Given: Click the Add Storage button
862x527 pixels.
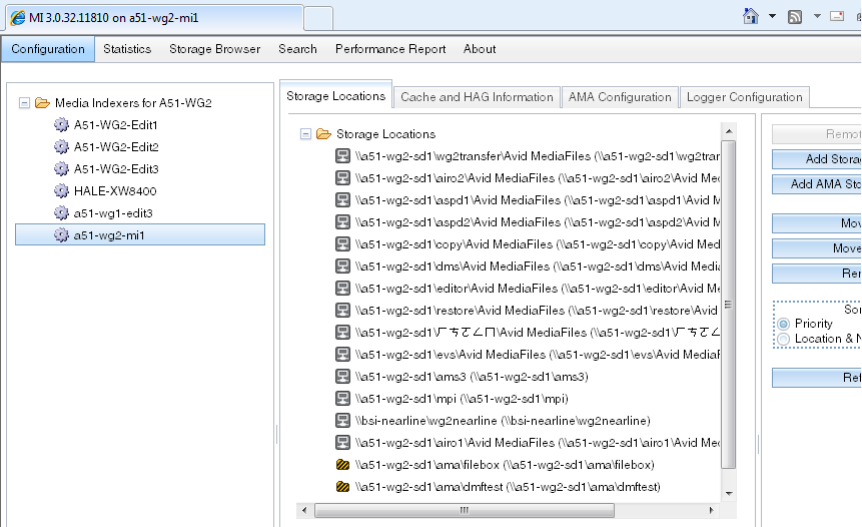Looking at the screenshot, I should click(x=816, y=159).
